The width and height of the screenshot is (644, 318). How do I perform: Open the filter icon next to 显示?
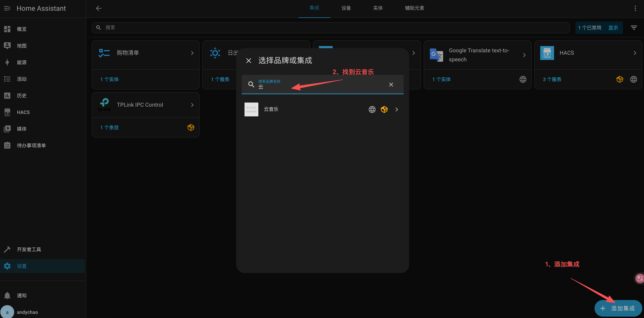click(634, 27)
